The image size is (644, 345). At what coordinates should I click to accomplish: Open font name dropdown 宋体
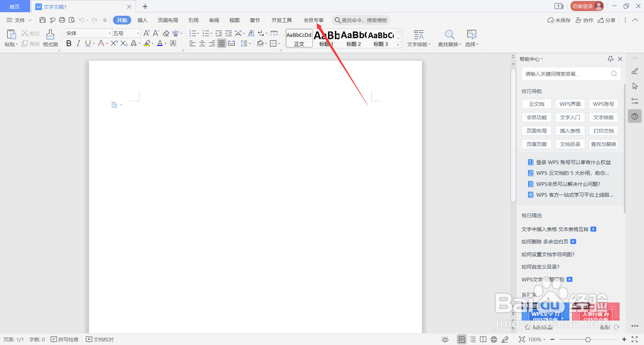(109, 33)
